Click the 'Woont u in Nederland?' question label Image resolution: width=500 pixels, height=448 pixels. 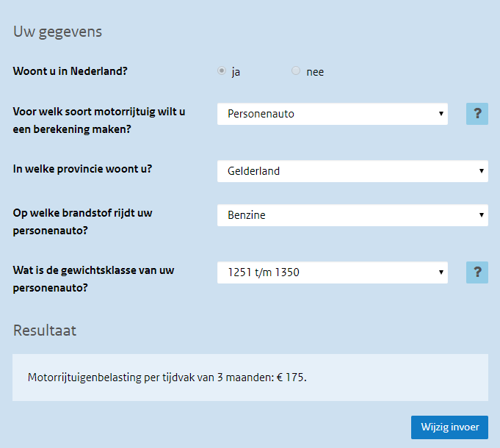click(76, 72)
